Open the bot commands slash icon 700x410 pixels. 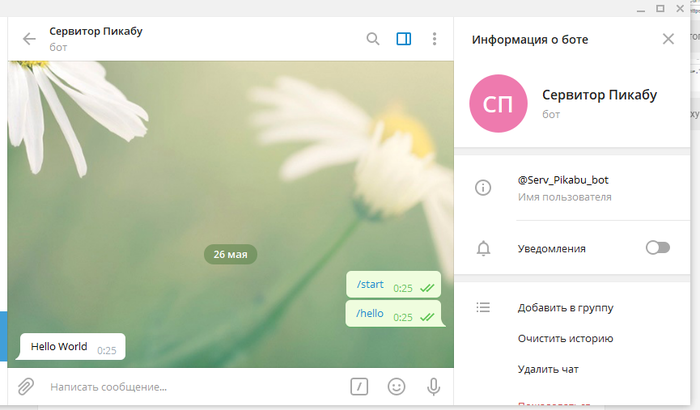pyautogui.click(x=360, y=386)
